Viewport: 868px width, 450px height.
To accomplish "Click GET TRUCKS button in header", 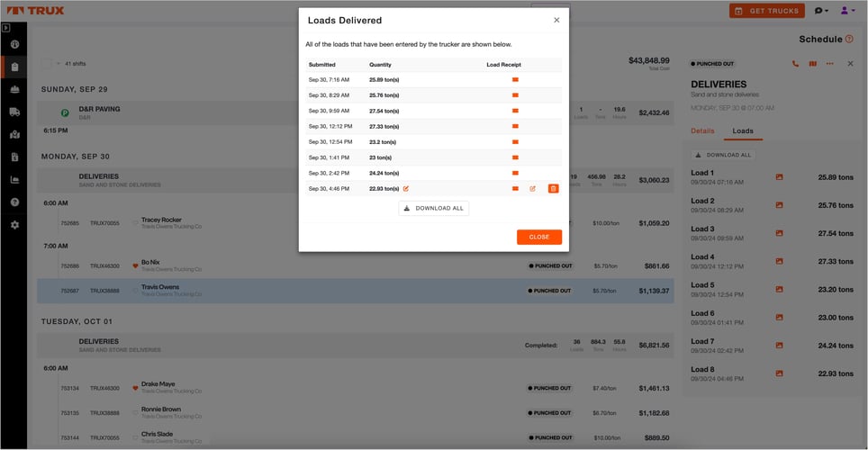I will pyautogui.click(x=766, y=11).
